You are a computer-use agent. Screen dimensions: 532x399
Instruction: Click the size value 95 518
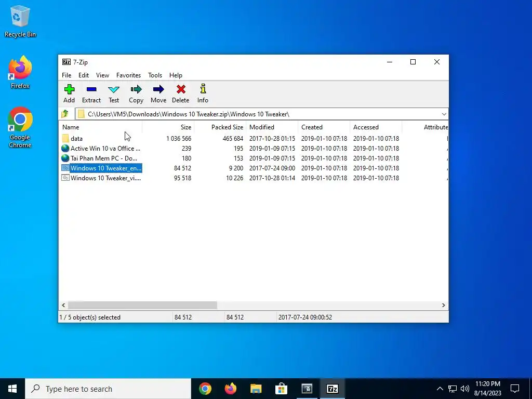click(182, 178)
